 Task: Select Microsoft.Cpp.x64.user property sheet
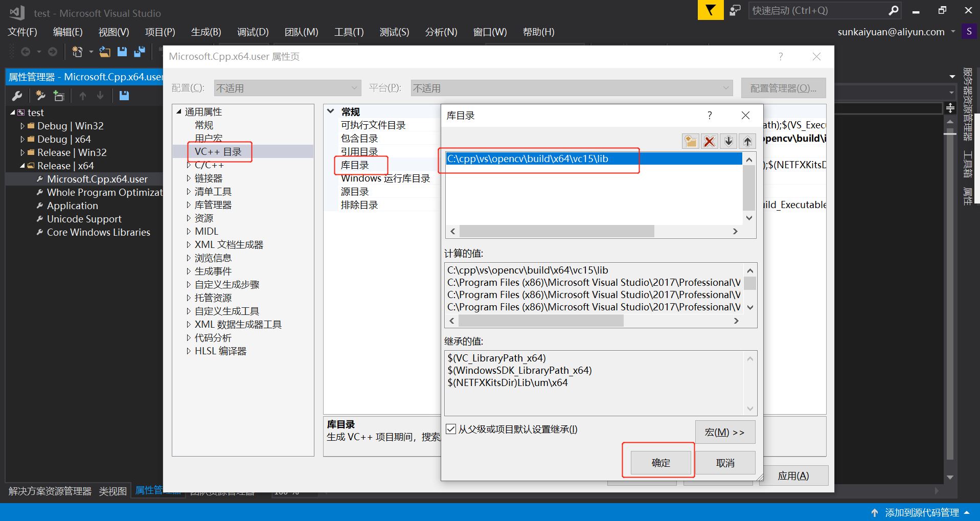click(x=97, y=179)
